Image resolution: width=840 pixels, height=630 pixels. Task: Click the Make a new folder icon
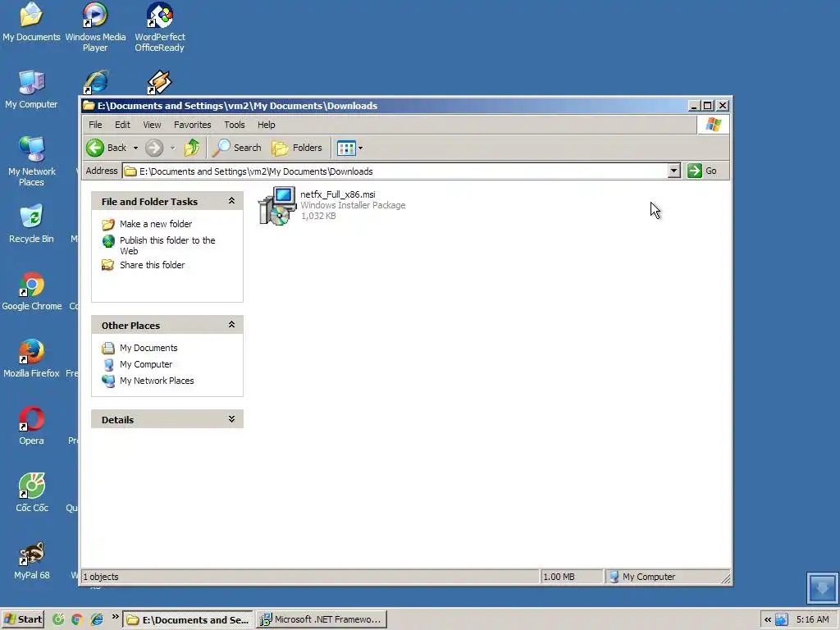(108, 224)
